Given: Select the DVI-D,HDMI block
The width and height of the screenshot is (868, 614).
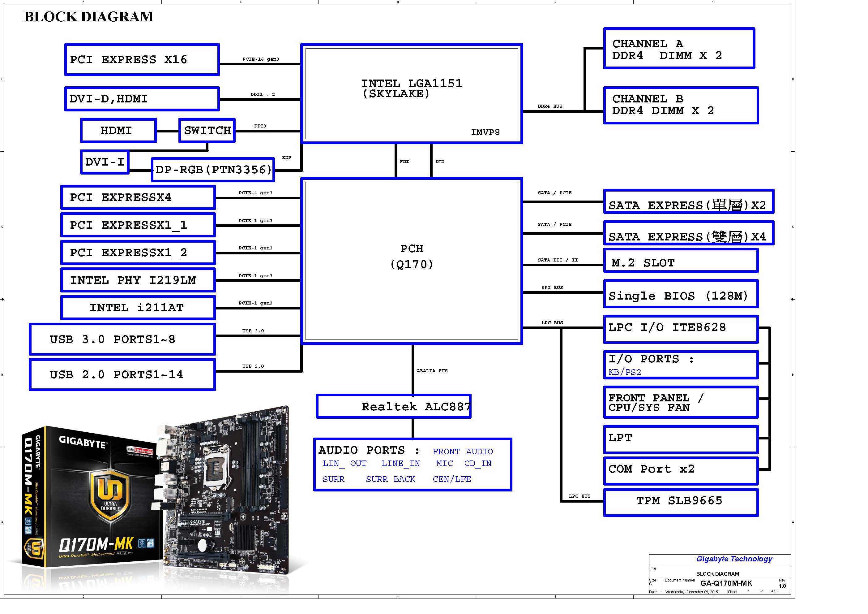Looking at the screenshot, I should point(142,99).
